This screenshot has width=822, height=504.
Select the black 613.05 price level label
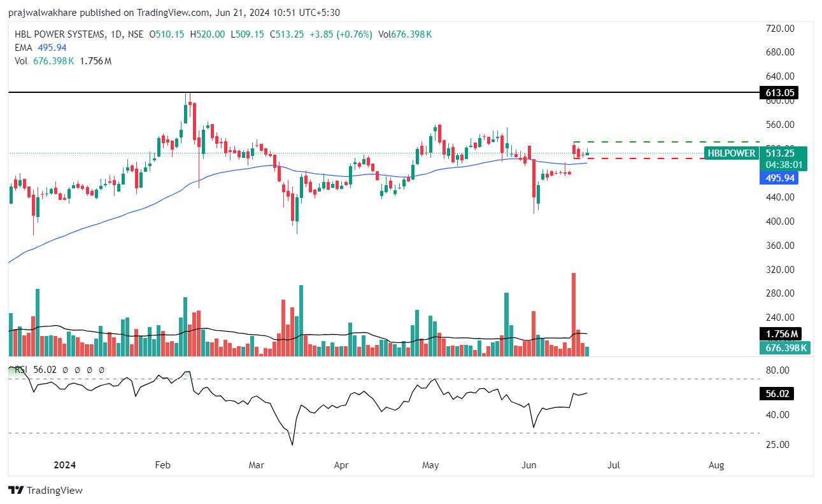coord(779,93)
